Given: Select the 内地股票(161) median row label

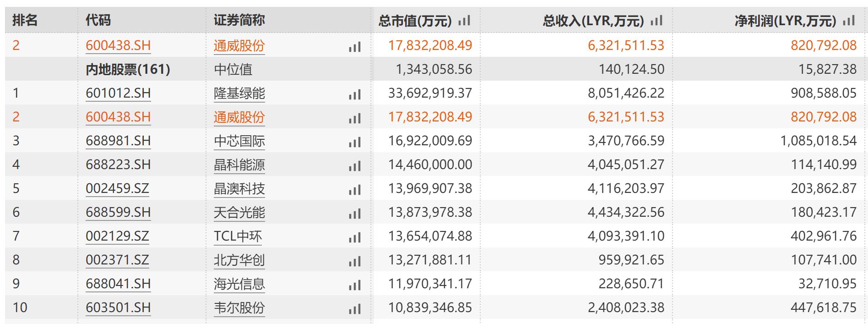Looking at the screenshot, I should click(x=128, y=69).
